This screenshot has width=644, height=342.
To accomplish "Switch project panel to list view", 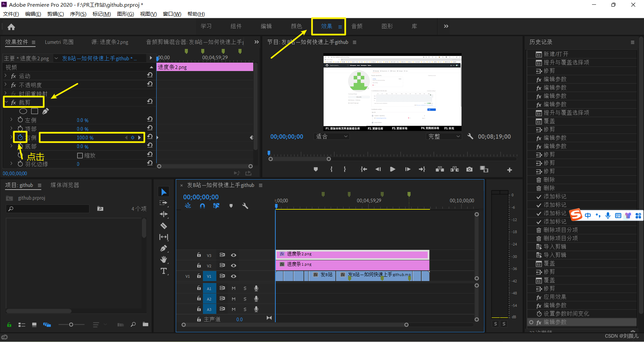I will tap(22, 325).
